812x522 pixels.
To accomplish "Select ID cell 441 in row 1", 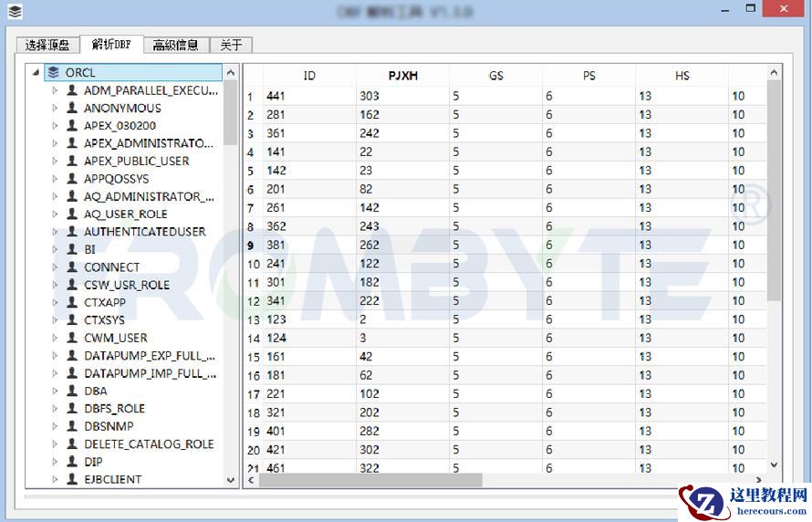I will click(309, 97).
